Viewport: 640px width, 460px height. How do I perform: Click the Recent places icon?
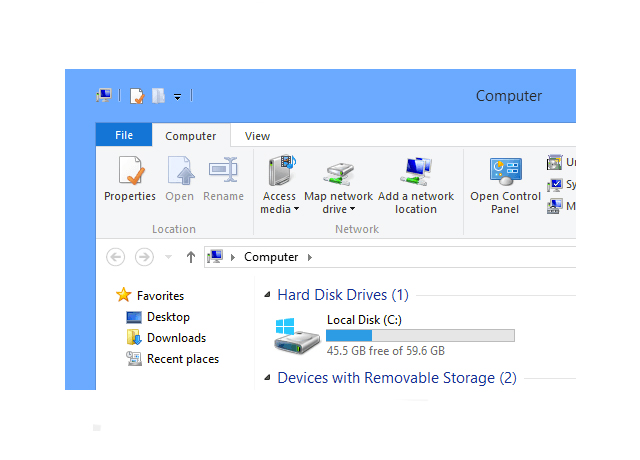pos(134,359)
